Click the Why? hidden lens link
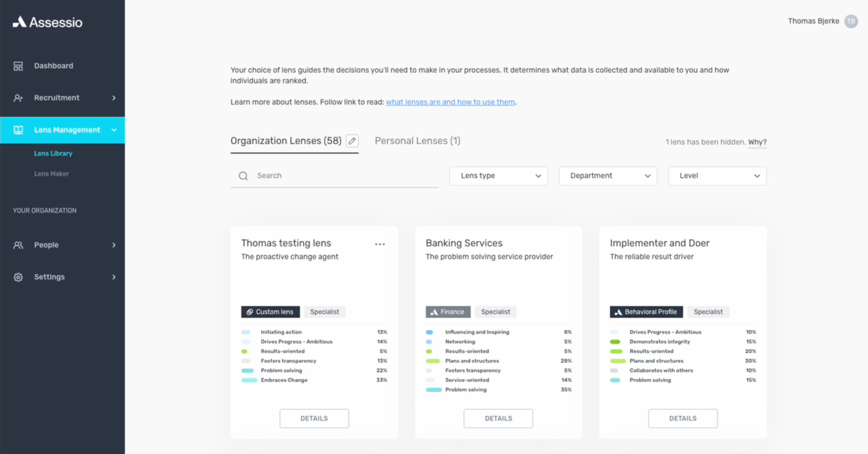The height and width of the screenshot is (454, 868). tap(757, 142)
